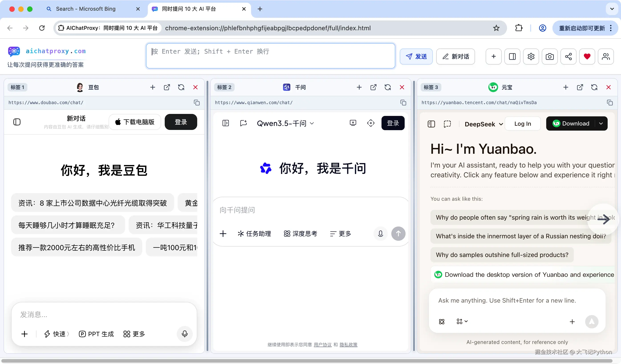
Task: Toggle the sidebar in the Doubao panel
Action: click(17, 122)
